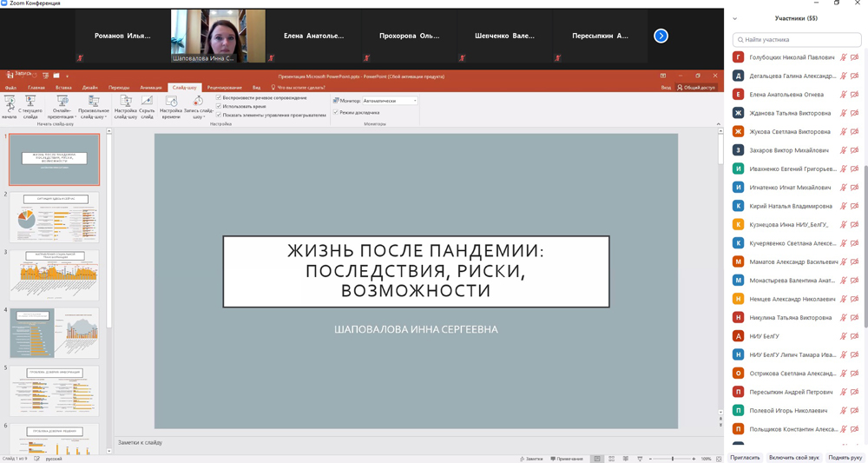Screen dimensions: 868x463
Task: Toggle 'Использовать время' checkbox
Action: pyautogui.click(x=219, y=106)
